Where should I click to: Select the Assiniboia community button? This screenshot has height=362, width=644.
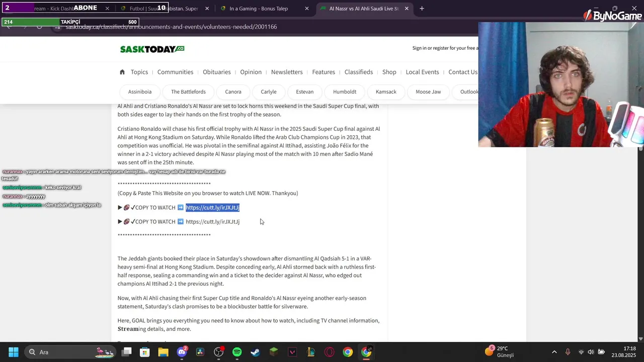click(x=140, y=92)
